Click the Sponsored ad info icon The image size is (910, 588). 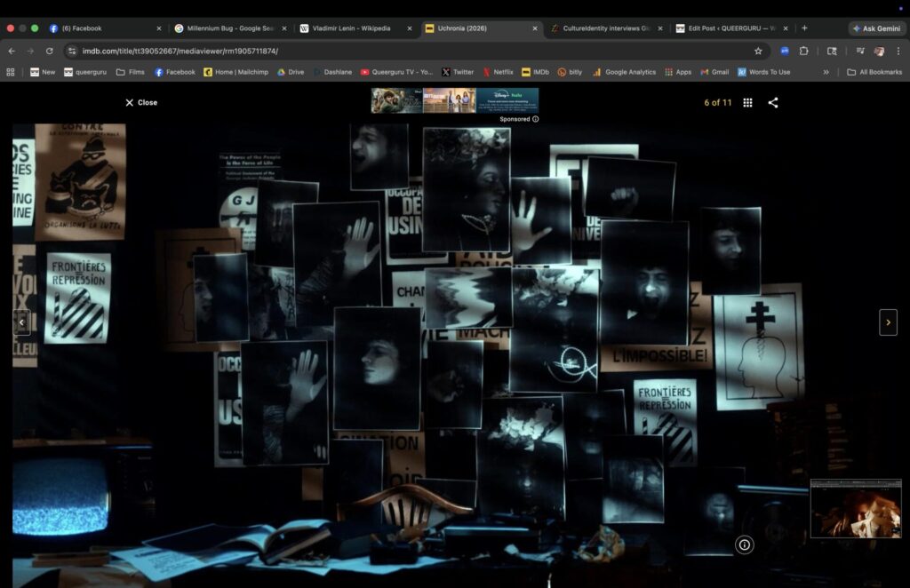pos(535,119)
